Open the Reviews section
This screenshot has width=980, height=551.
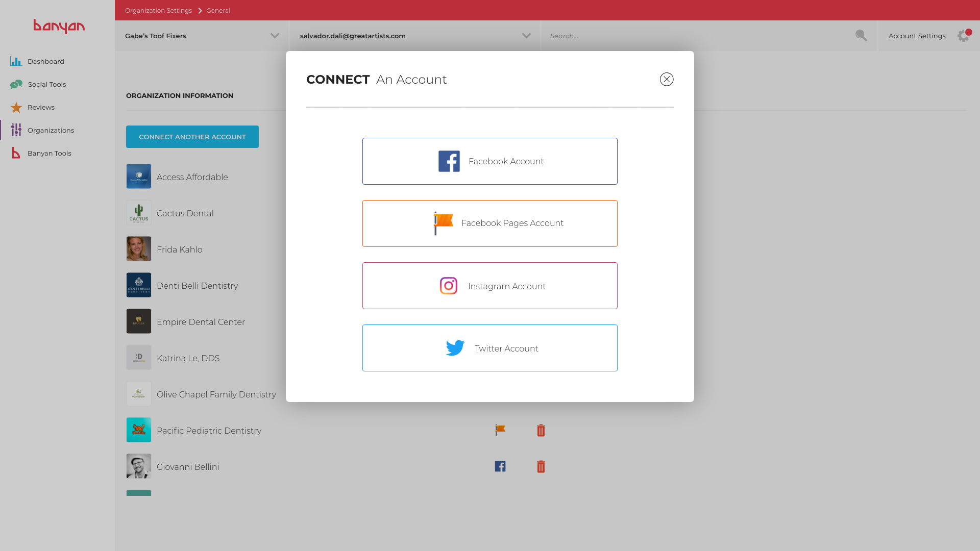pos(41,108)
